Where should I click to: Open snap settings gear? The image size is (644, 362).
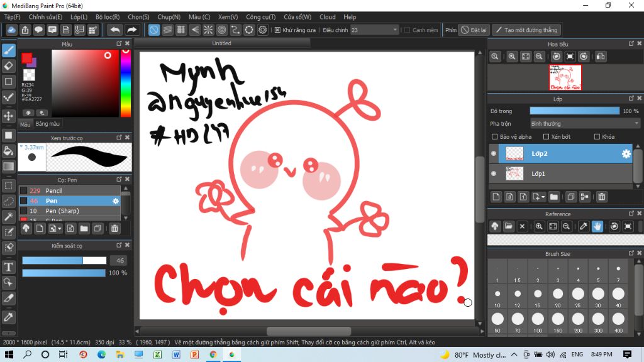tap(262, 30)
